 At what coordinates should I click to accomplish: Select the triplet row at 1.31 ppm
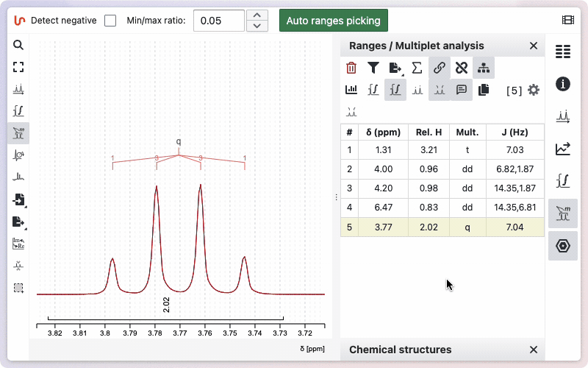442,150
